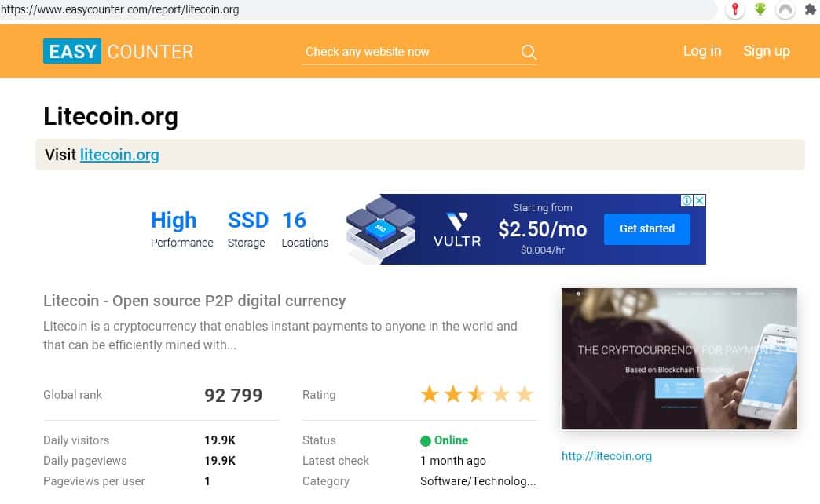Click the fifth rating star
The height and width of the screenshot is (504, 820).
[x=524, y=394]
